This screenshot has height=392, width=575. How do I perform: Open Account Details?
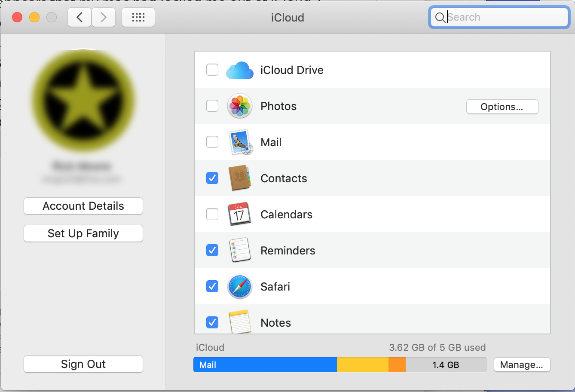point(83,206)
